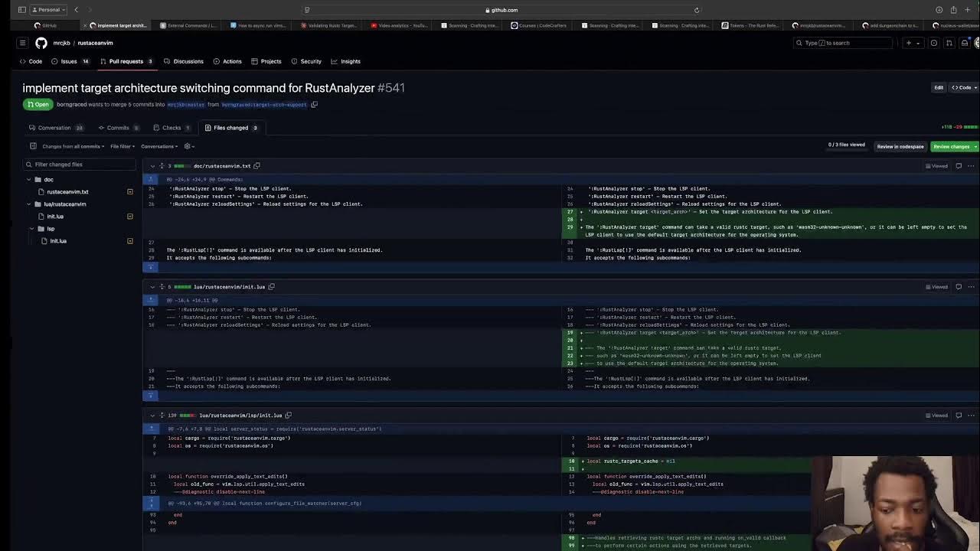Open a new browser tab with plus
This screenshot has height=551, width=980.
pos(967,10)
